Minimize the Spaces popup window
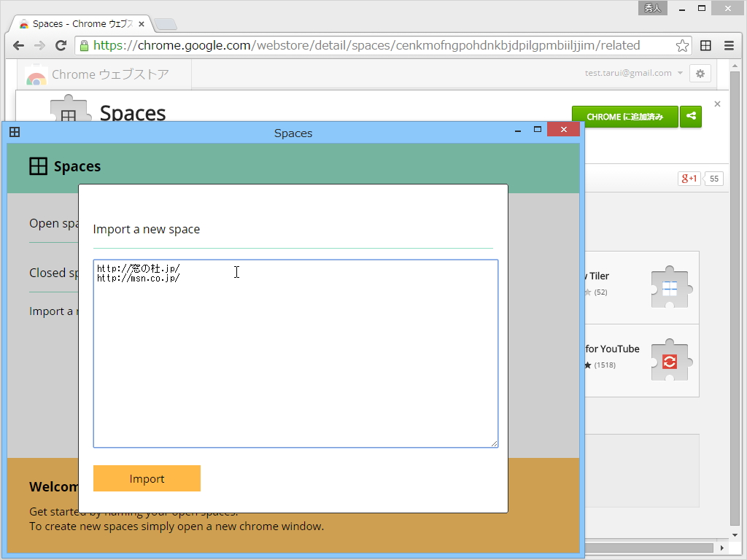Image resolution: width=747 pixels, height=560 pixels. [x=518, y=130]
